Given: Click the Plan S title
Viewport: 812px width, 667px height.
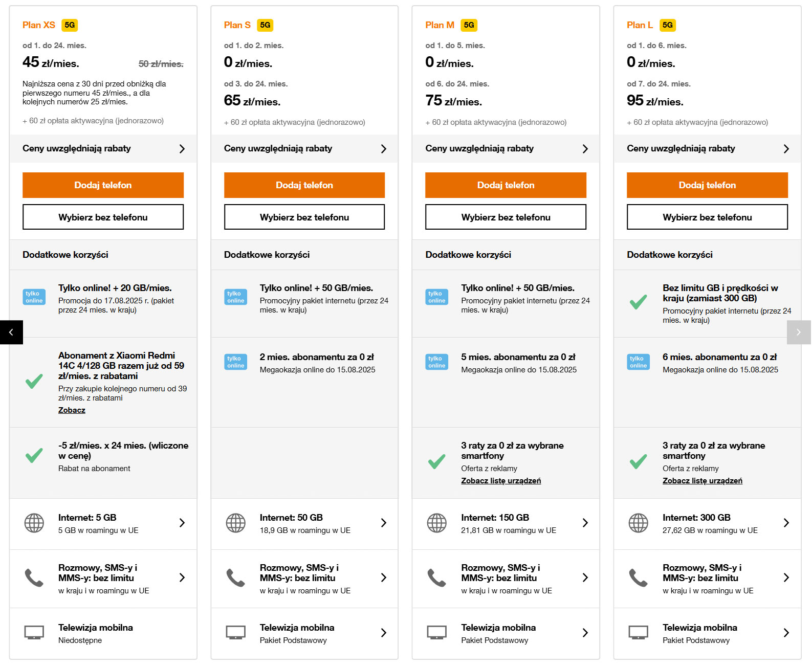Looking at the screenshot, I should 237,25.
